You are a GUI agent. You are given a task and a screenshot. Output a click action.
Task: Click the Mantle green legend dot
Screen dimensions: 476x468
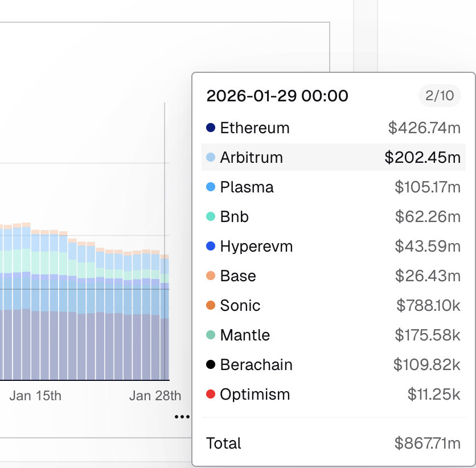pyautogui.click(x=211, y=335)
